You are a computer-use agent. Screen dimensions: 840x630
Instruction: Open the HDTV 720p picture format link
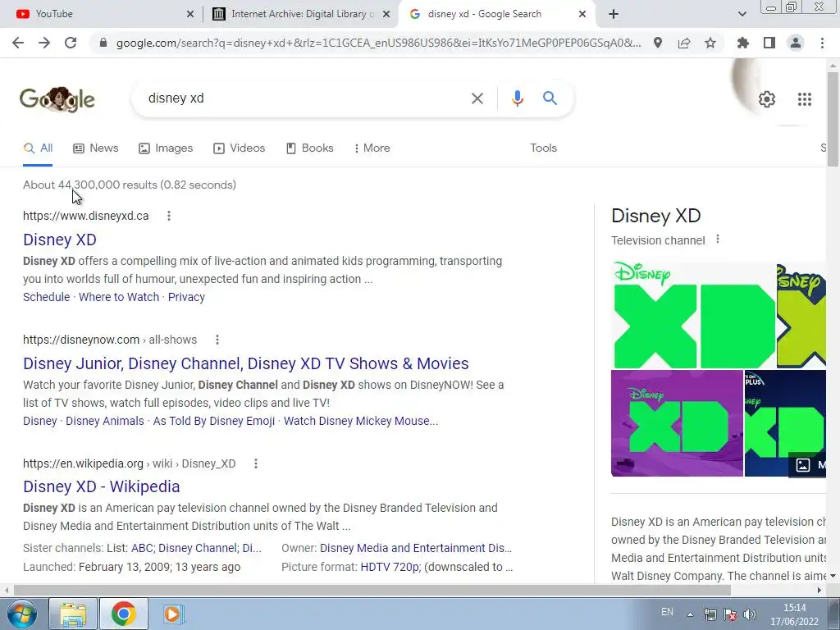[390, 567]
